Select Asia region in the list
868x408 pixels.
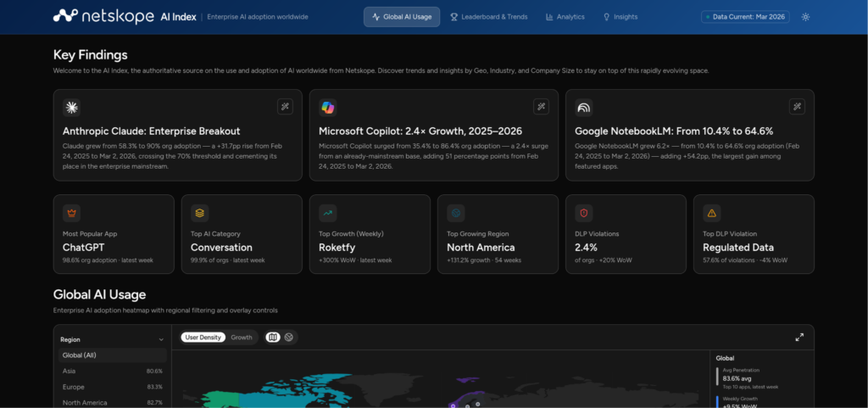tap(113, 371)
